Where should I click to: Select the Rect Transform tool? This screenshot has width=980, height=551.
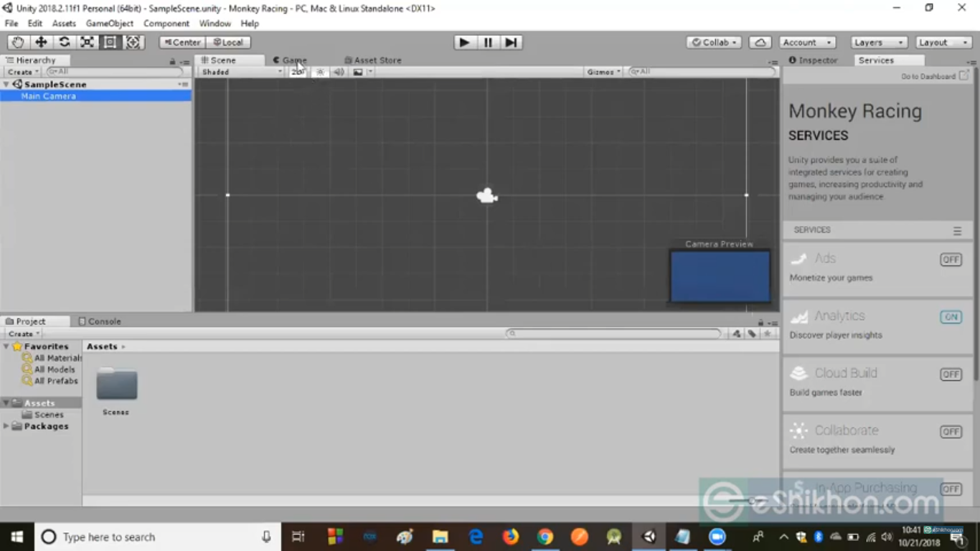tap(110, 42)
